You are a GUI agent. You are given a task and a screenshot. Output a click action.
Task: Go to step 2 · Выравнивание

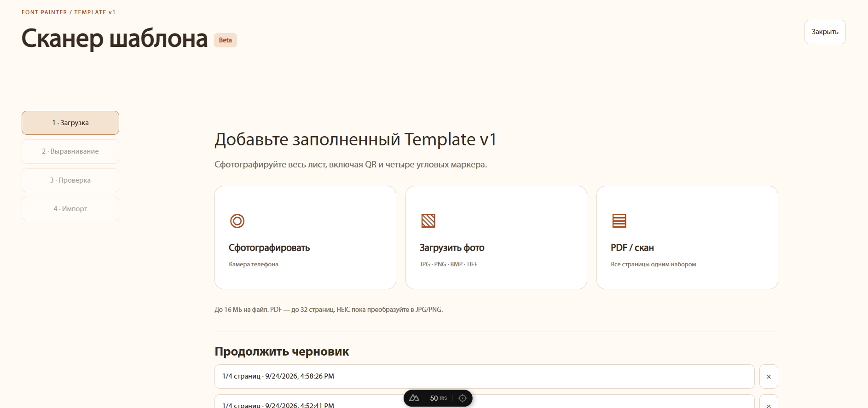coord(70,151)
